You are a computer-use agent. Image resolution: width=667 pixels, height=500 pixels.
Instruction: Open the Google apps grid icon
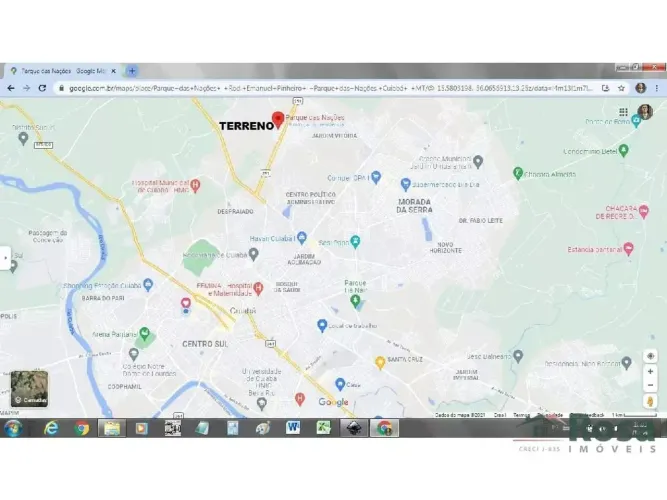pyautogui.click(x=624, y=112)
